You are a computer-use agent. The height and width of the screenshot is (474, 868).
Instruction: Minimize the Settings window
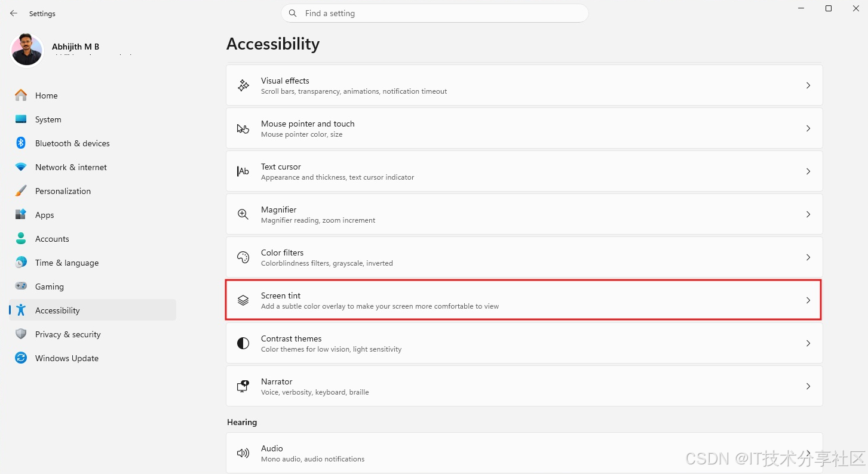pyautogui.click(x=801, y=8)
